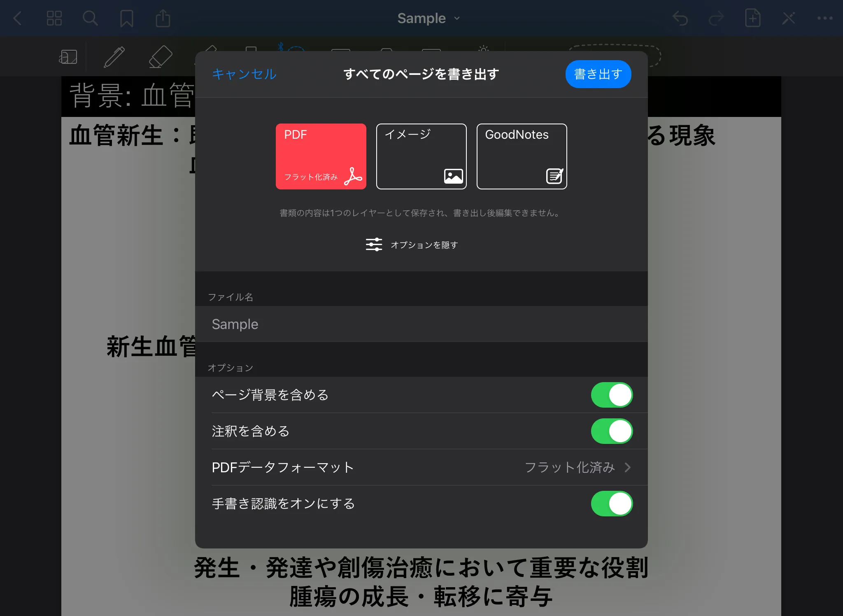Select the pen tool in toolbar

pos(114,57)
